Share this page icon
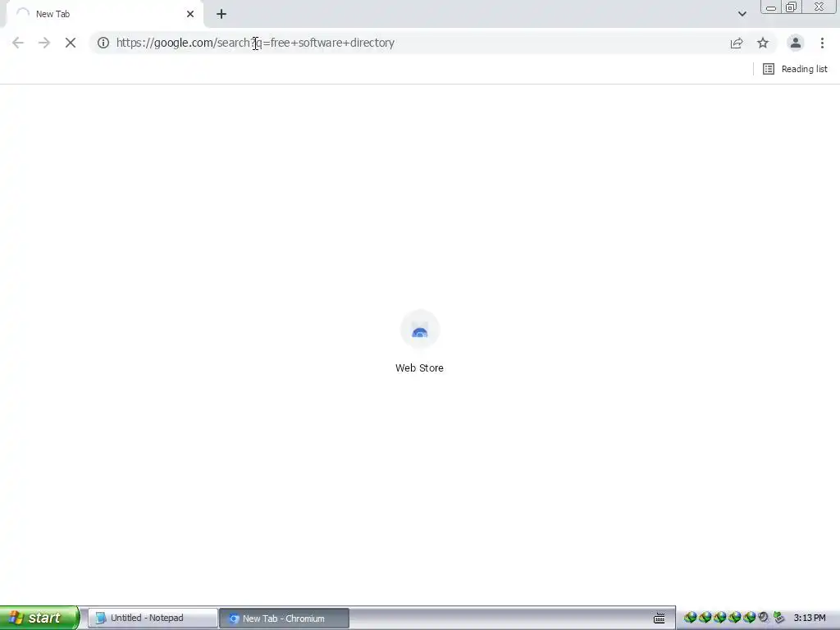Viewport: 840px width, 630px height. pos(737,43)
